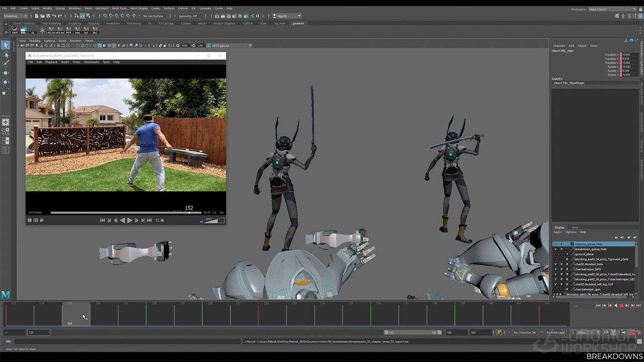Click the Select tool arrow icon
The image size is (644, 362).
pyautogui.click(x=6, y=45)
